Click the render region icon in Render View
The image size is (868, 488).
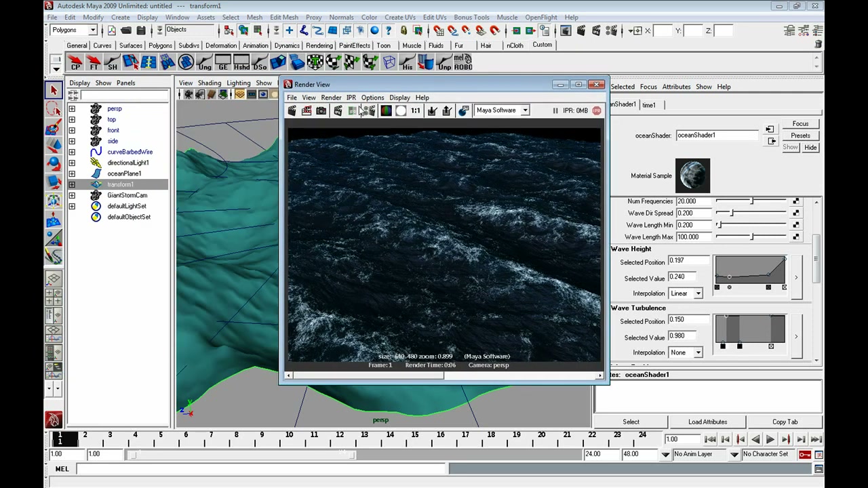(307, 110)
